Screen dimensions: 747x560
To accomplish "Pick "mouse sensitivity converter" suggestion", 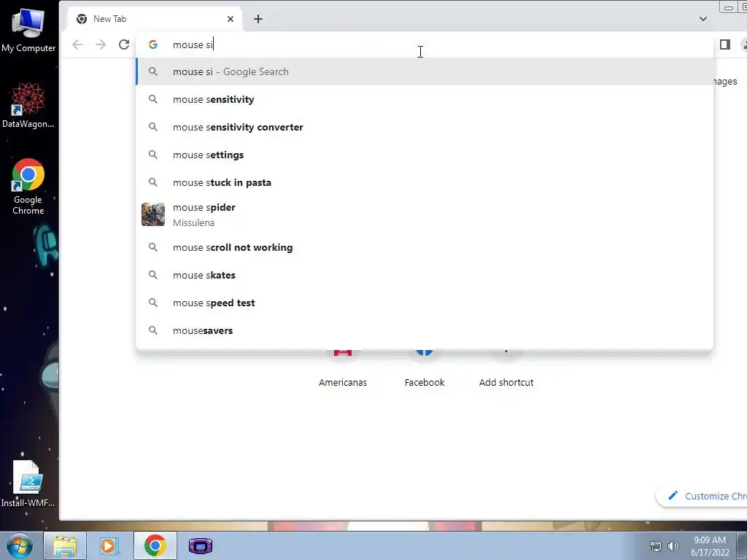I will pos(425,127).
